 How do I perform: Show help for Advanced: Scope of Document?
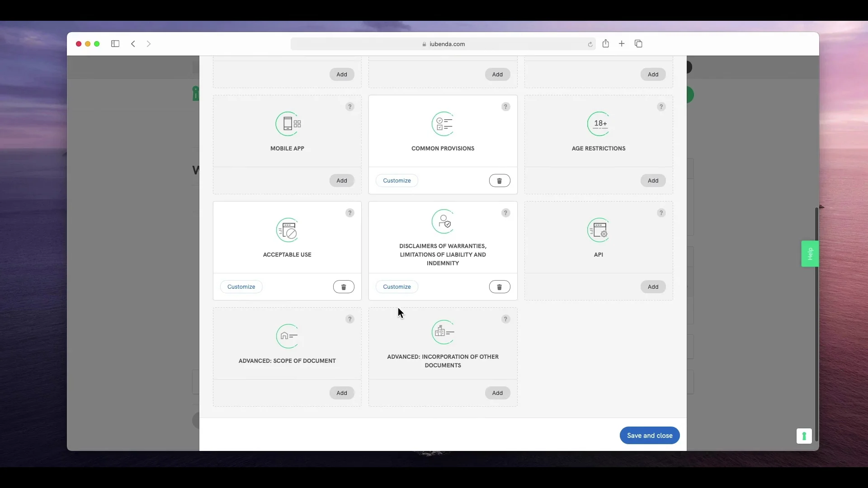click(349, 319)
